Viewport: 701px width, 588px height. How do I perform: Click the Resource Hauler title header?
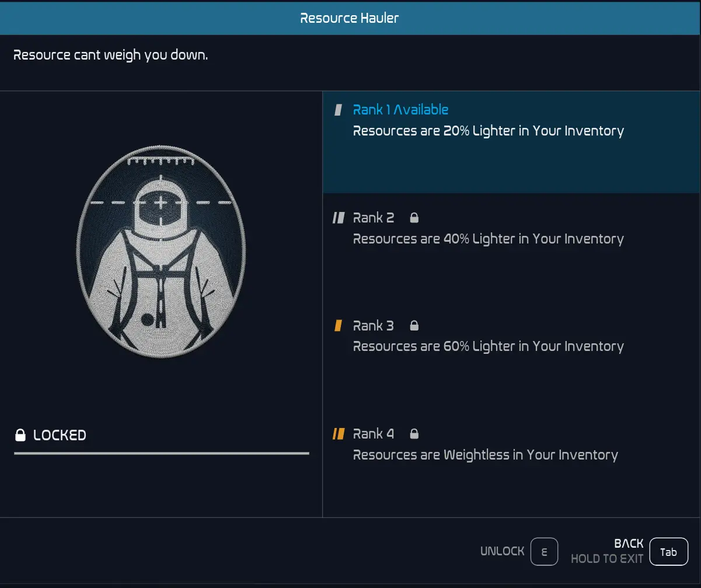pos(350,18)
